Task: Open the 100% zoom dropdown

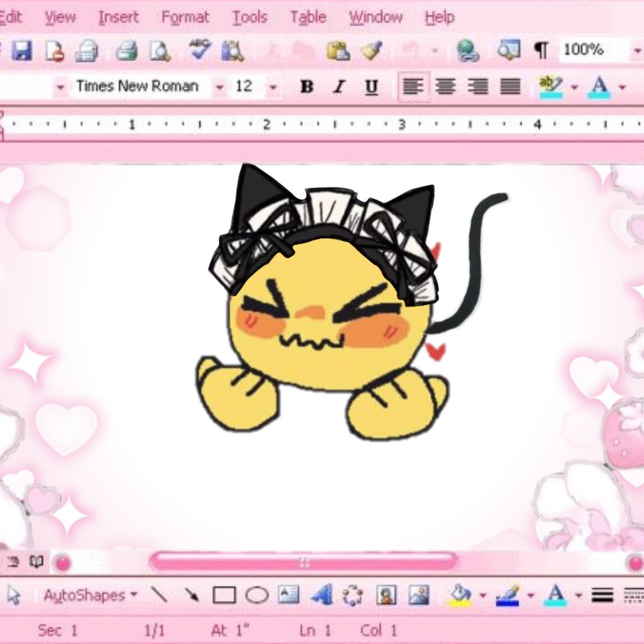Action: point(637,51)
